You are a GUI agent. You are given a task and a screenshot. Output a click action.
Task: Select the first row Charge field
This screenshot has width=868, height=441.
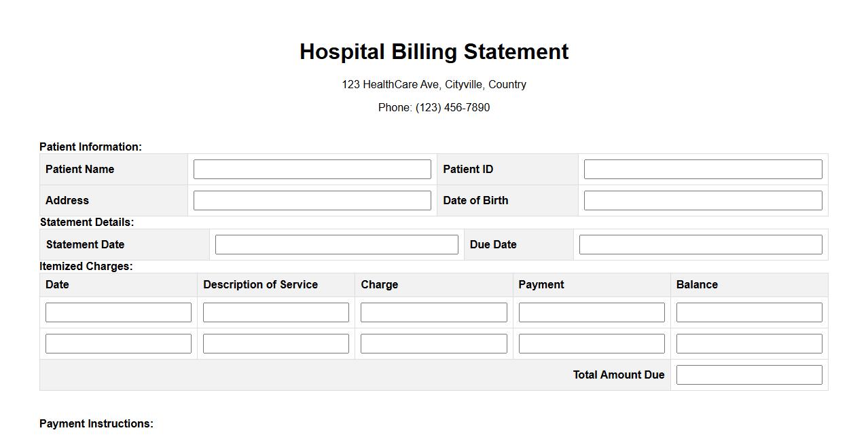tap(433, 313)
